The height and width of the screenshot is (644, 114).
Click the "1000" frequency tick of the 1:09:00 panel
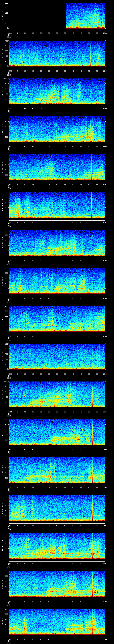pyautogui.click(x=6, y=3)
